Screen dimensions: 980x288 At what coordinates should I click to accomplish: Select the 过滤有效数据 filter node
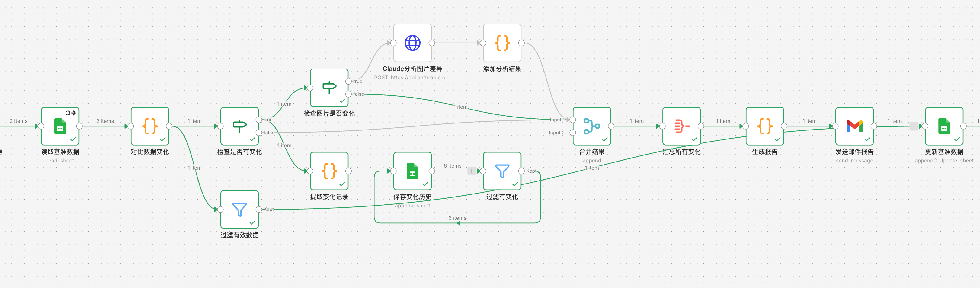click(239, 210)
